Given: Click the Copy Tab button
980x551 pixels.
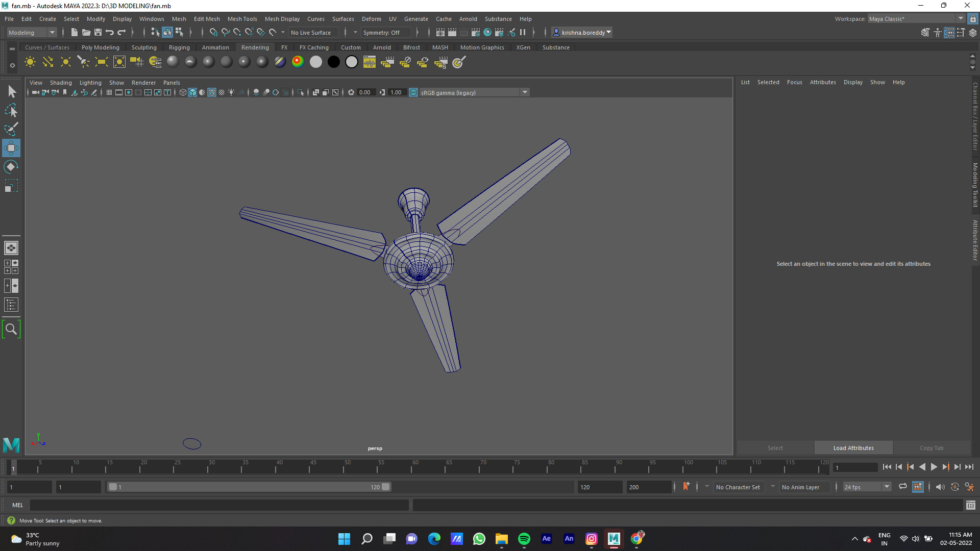Looking at the screenshot, I should [932, 447].
